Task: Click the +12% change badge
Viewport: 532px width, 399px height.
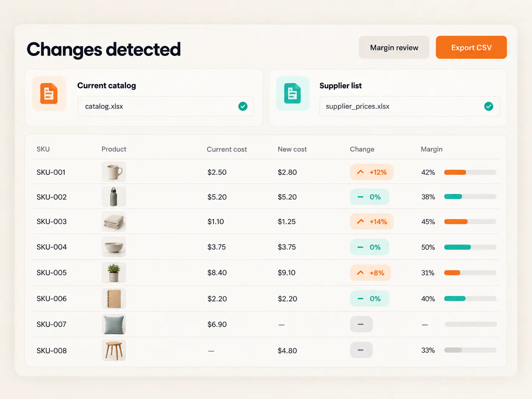Action: 372,172
